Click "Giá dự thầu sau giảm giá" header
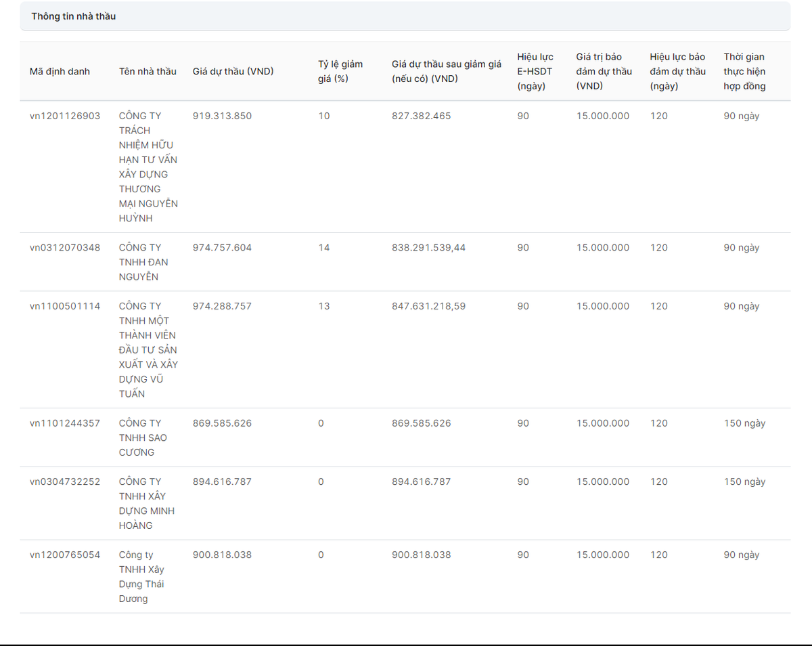The height and width of the screenshot is (646, 812). point(446,71)
